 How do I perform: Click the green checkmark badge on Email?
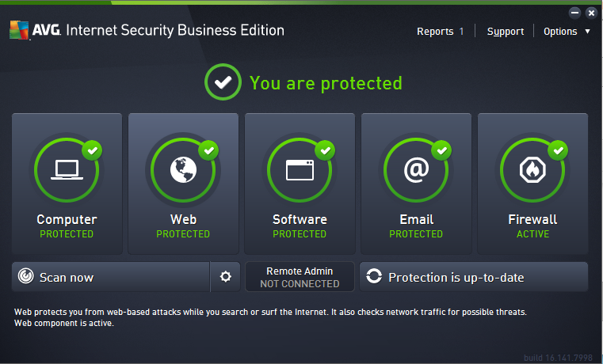442,150
